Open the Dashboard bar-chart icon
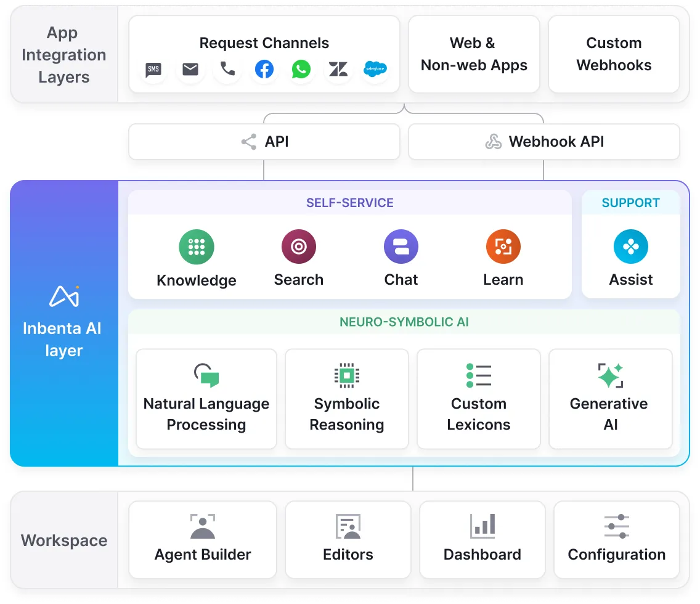Image resolution: width=700 pixels, height=604 pixels. pos(482,526)
